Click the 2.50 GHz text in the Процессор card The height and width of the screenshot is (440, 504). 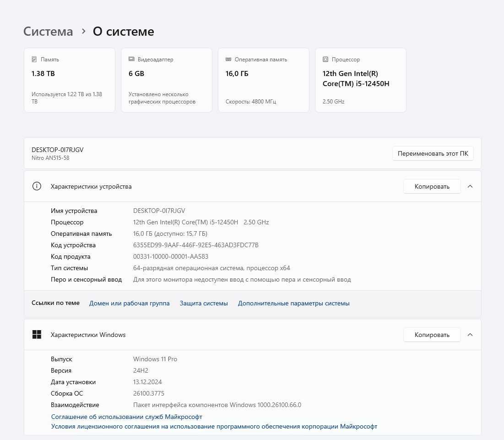coord(333,102)
